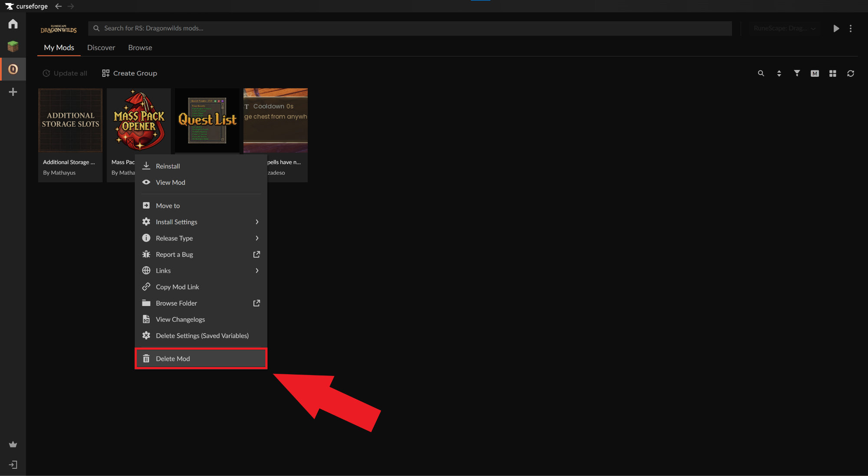
Task: Open Mass Pack Opener mod thumbnail
Action: (x=139, y=121)
